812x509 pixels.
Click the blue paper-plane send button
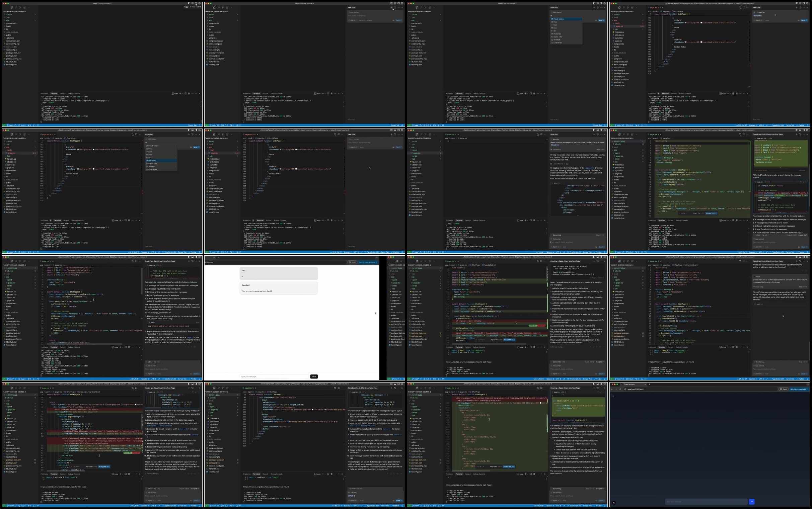click(752, 502)
